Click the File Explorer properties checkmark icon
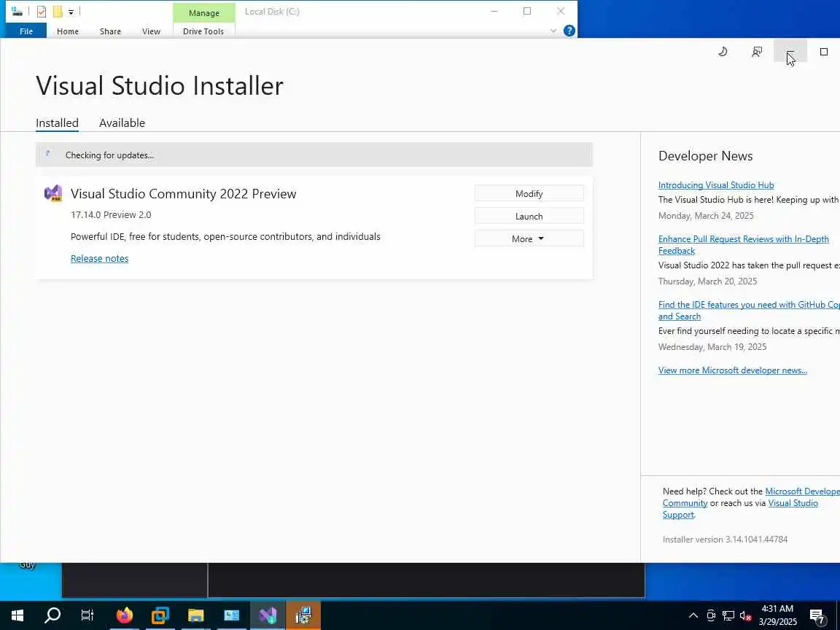Image resolution: width=840 pixels, height=630 pixels. tap(42, 11)
